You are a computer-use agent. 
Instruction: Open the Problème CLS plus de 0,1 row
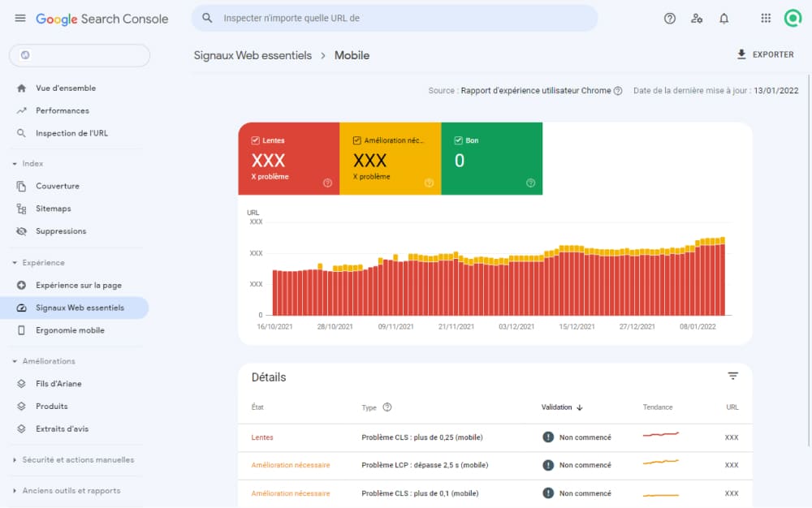point(495,493)
